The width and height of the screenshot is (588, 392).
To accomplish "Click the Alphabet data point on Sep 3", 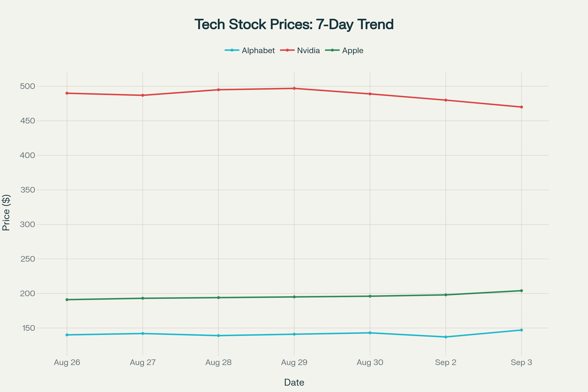I will [522, 330].
